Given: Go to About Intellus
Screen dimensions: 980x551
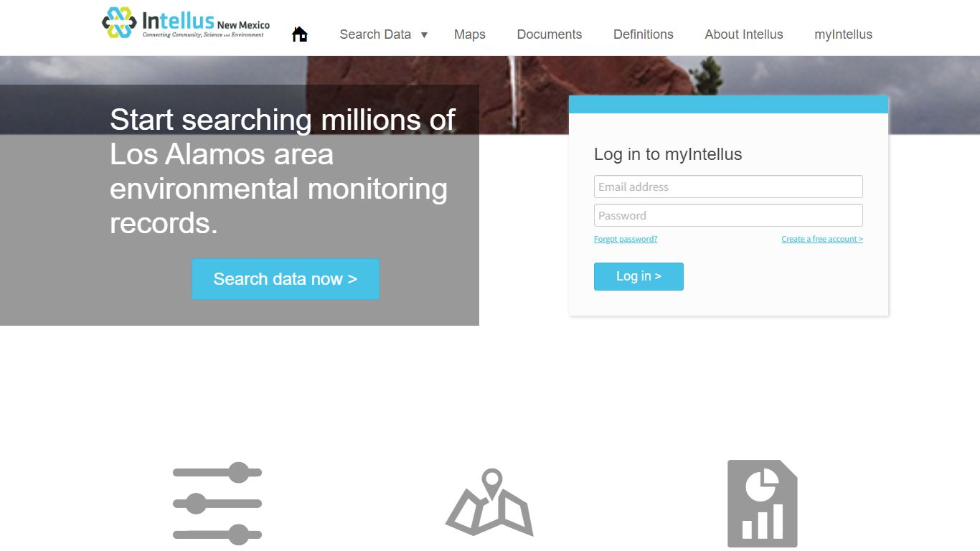Looking at the screenshot, I should (x=744, y=34).
